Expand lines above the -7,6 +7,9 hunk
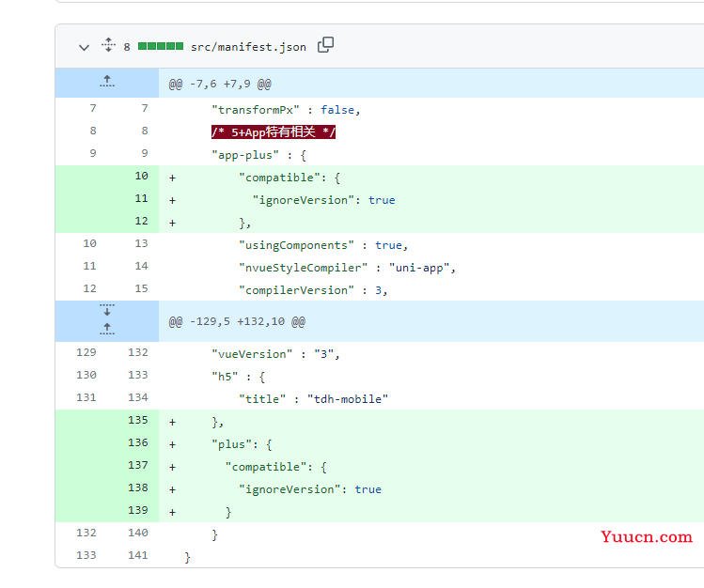This screenshot has height=588, width=704. point(107,82)
